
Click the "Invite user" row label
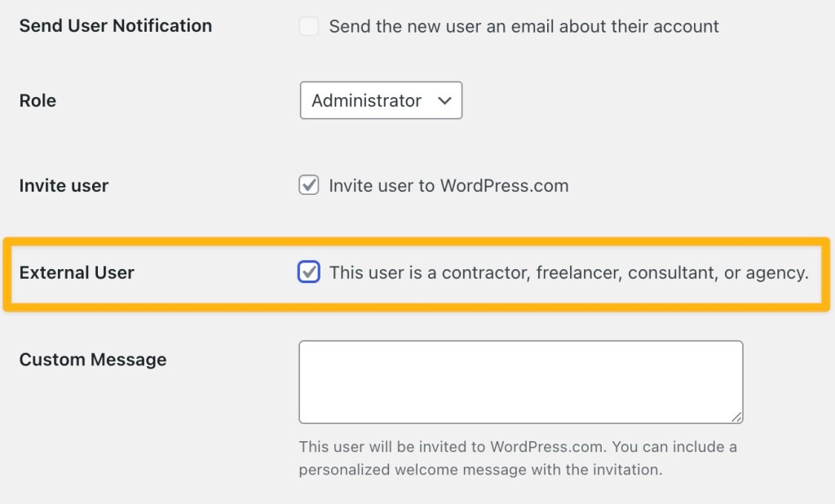coord(64,185)
